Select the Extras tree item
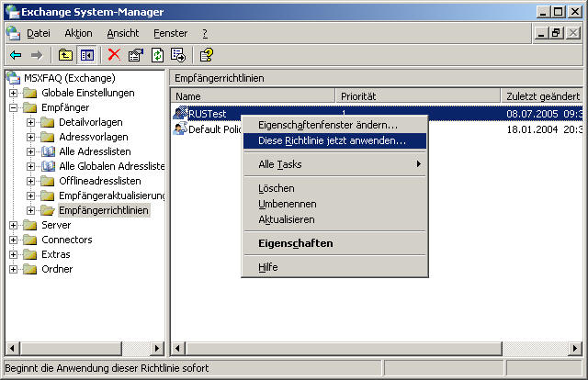This screenshot has height=380, width=588. click(x=56, y=254)
